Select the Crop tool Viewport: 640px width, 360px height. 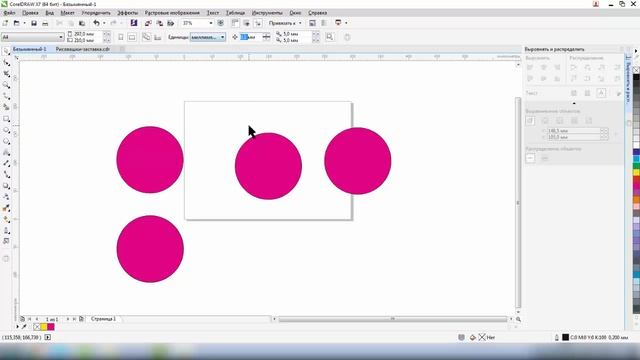pyautogui.click(x=6, y=74)
